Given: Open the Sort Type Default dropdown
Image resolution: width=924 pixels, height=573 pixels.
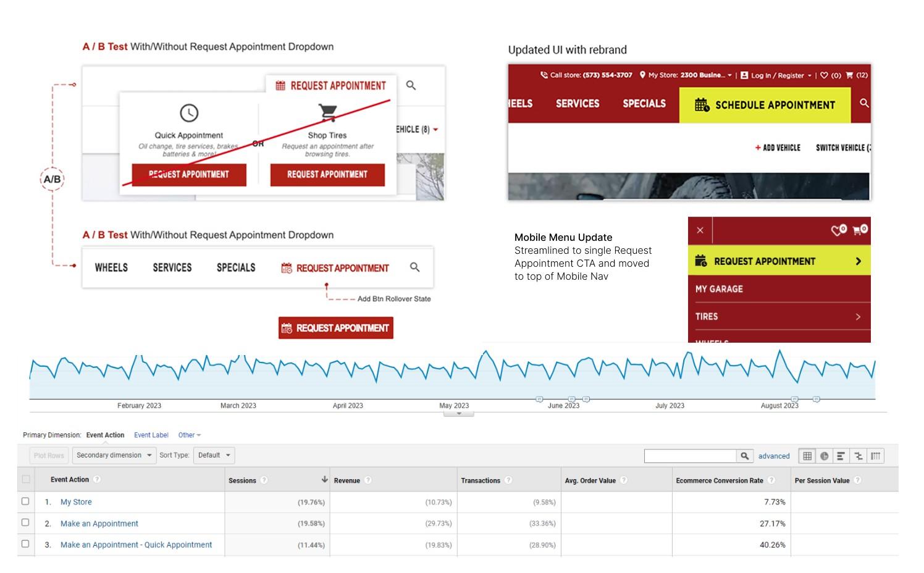Looking at the screenshot, I should [214, 455].
